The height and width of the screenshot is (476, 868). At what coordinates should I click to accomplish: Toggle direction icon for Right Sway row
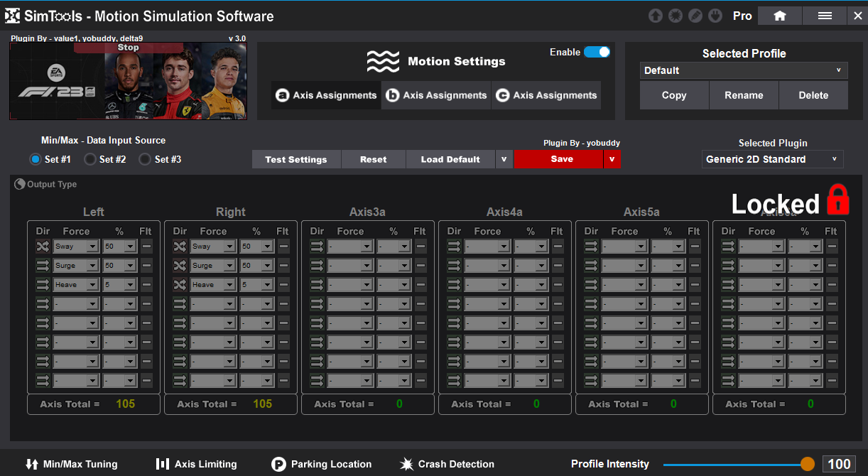point(180,247)
